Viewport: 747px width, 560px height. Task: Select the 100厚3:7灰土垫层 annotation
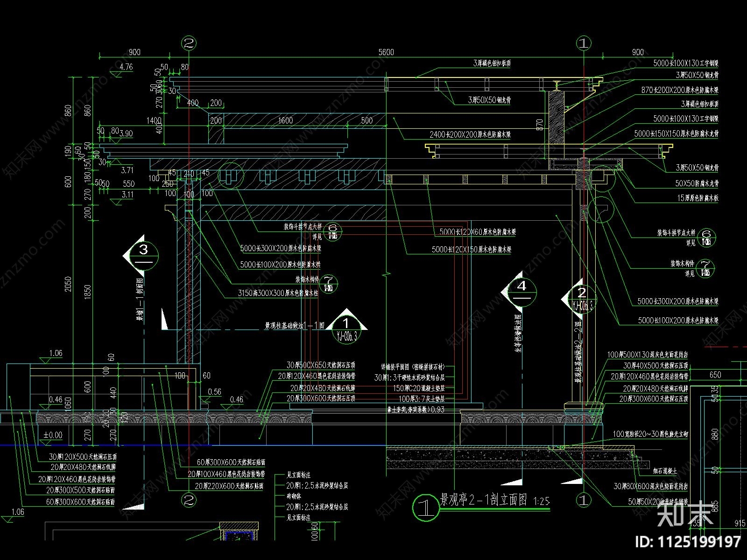click(422, 399)
